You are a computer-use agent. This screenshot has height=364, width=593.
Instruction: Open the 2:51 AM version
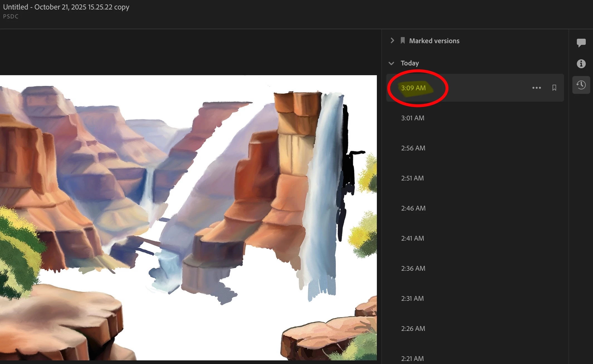click(412, 178)
